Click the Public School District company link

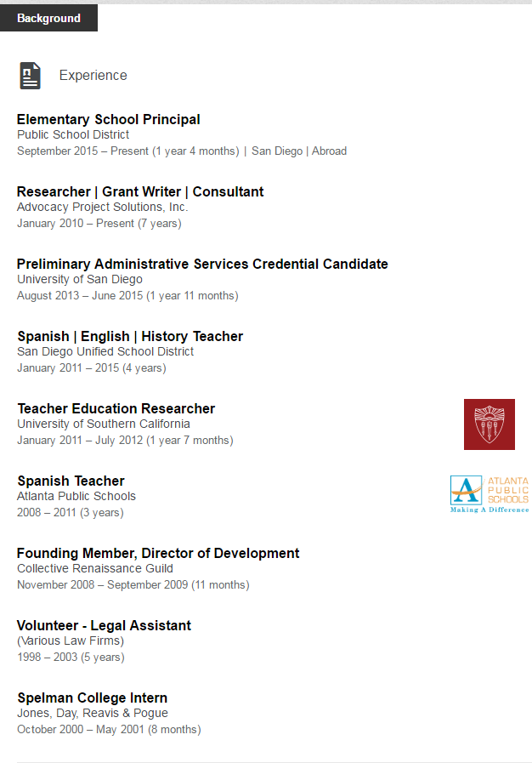(x=73, y=134)
